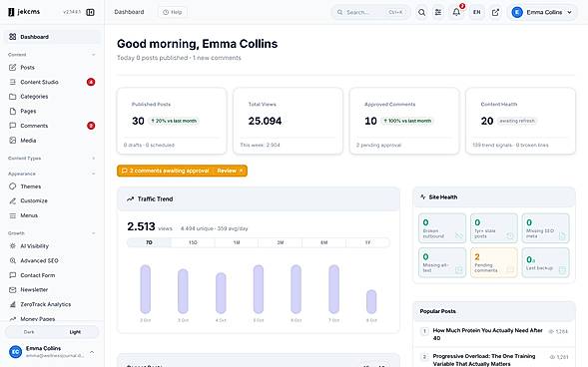Open the Content Health stat card

(520, 121)
